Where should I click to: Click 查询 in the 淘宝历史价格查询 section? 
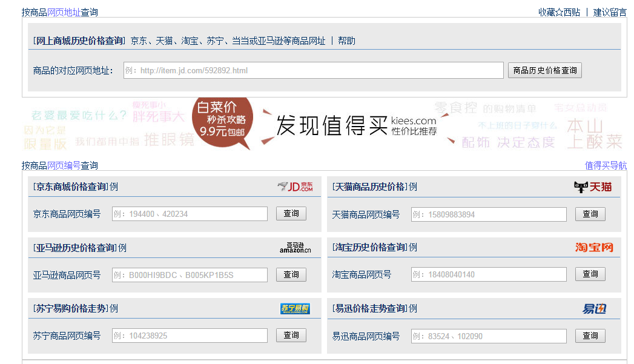click(590, 274)
